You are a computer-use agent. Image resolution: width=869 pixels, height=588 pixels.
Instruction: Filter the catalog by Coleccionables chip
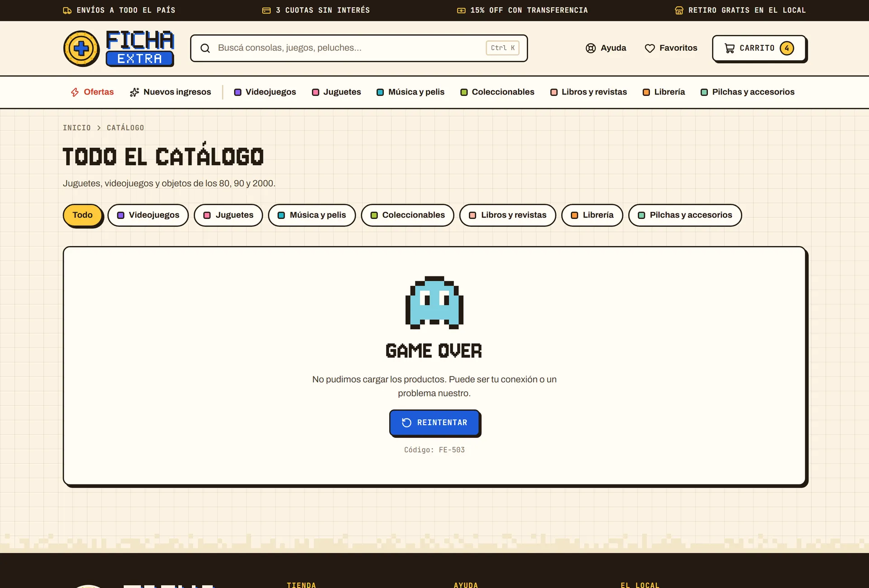pos(407,215)
